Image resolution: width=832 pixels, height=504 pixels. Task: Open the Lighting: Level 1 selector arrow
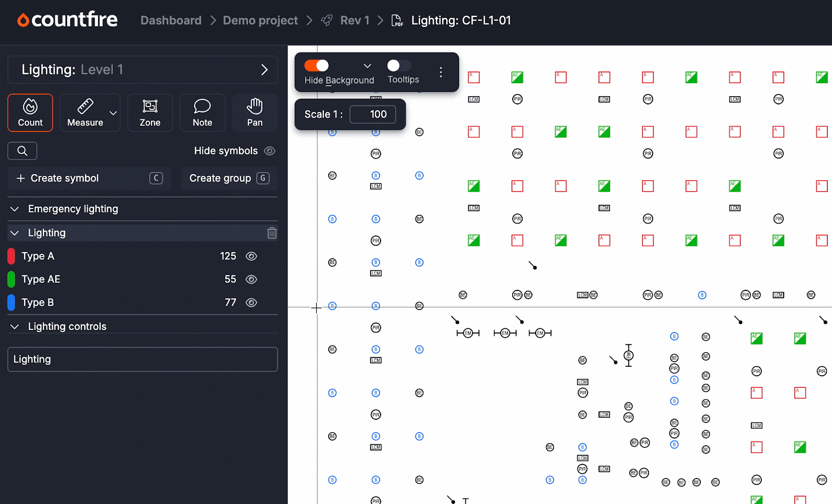(264, 70)
